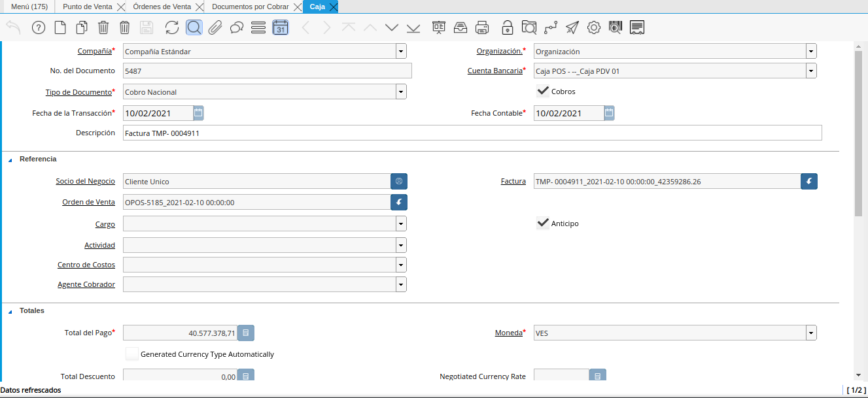
Task: Open the Tipo de Documento dropdown
Action: [401, 92]
